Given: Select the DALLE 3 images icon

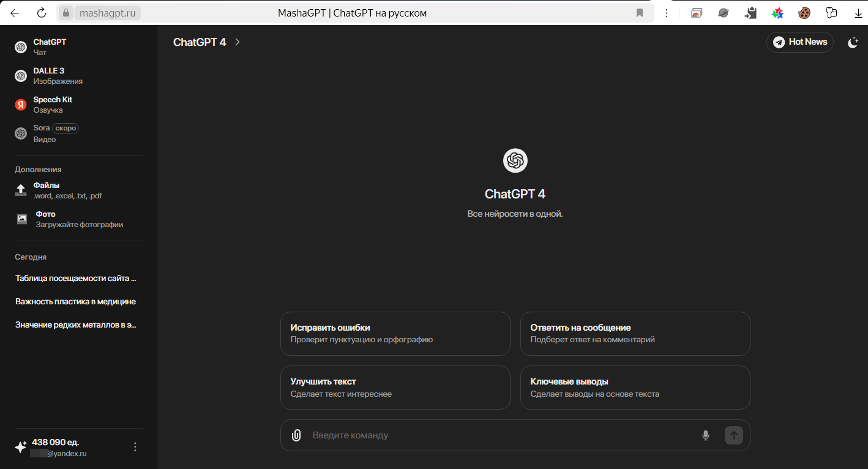Looking at the screenshot, I should (21, 76).
